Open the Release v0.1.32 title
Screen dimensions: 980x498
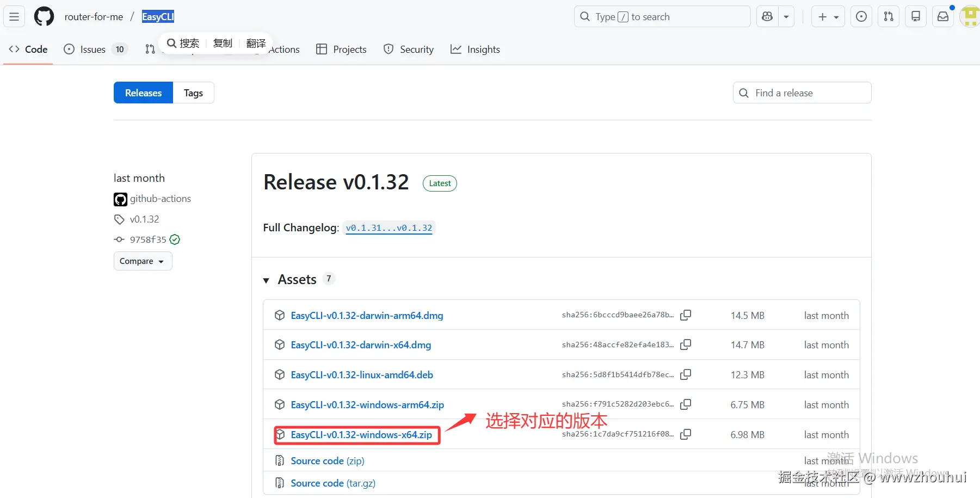tap(336, 182)
